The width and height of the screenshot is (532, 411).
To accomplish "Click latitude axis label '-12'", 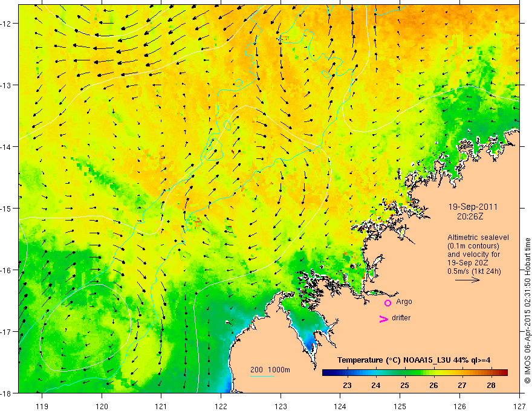I will pyautogui.click(x=6, y=24).
